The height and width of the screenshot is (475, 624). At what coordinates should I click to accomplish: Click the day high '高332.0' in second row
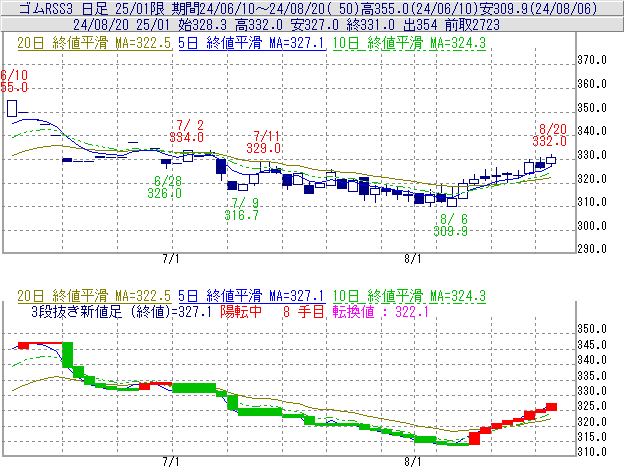pyautogui.click(x=259, y=25)
